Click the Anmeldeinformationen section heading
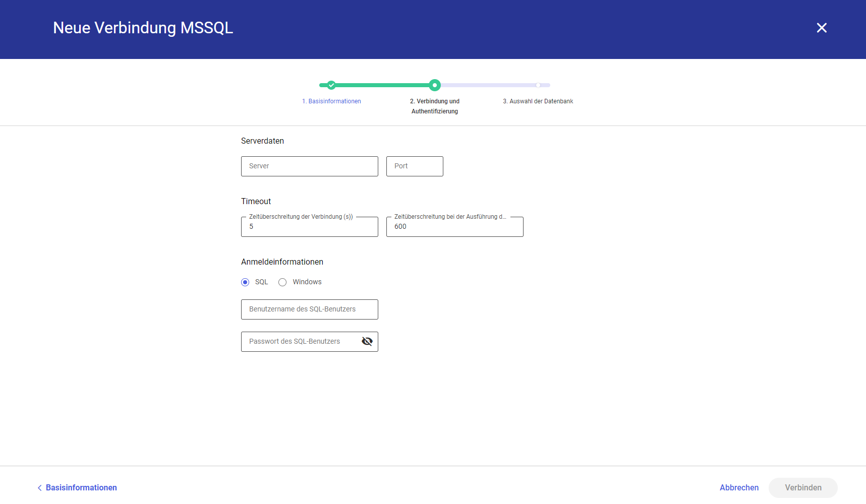Image resolution: width=866 pixels, height=504 pixels. coord(282,262)
